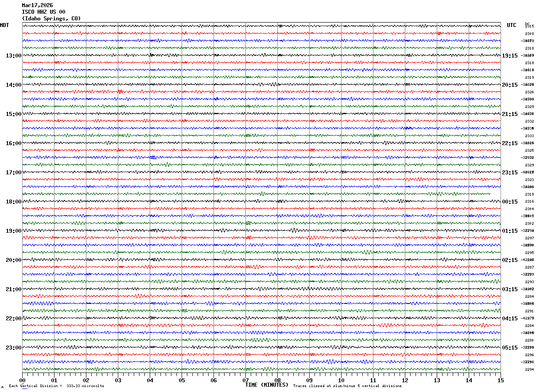Screen dimensions: 536x392
Task: Click the DC offset value 2302
Action: point(529,223)
